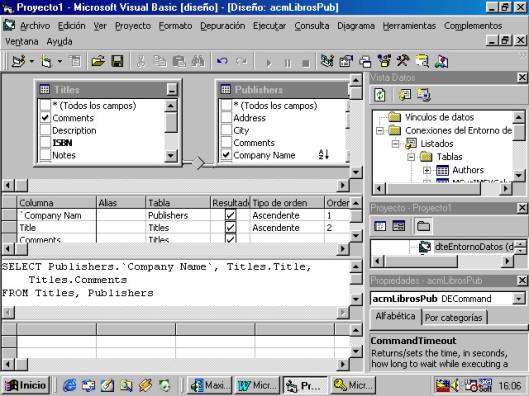
Task: Click Titles field list scroll down arrow
Action: tap(171, 155)
